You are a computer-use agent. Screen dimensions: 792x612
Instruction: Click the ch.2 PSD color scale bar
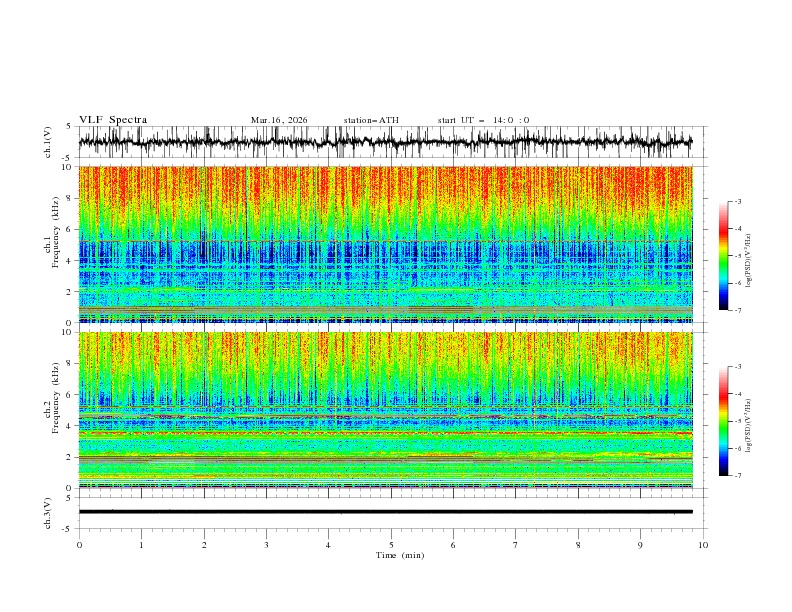(x=724, y=421)
